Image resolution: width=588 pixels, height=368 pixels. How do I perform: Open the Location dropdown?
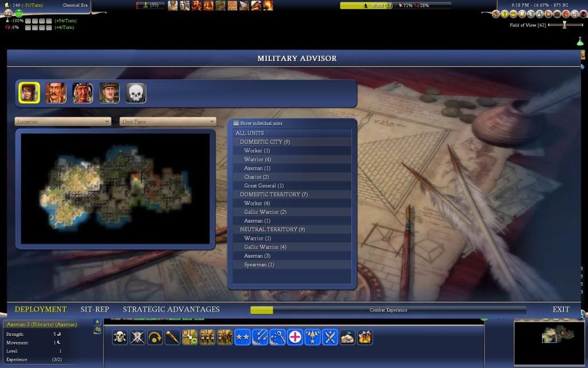click(x=63, y=122)
